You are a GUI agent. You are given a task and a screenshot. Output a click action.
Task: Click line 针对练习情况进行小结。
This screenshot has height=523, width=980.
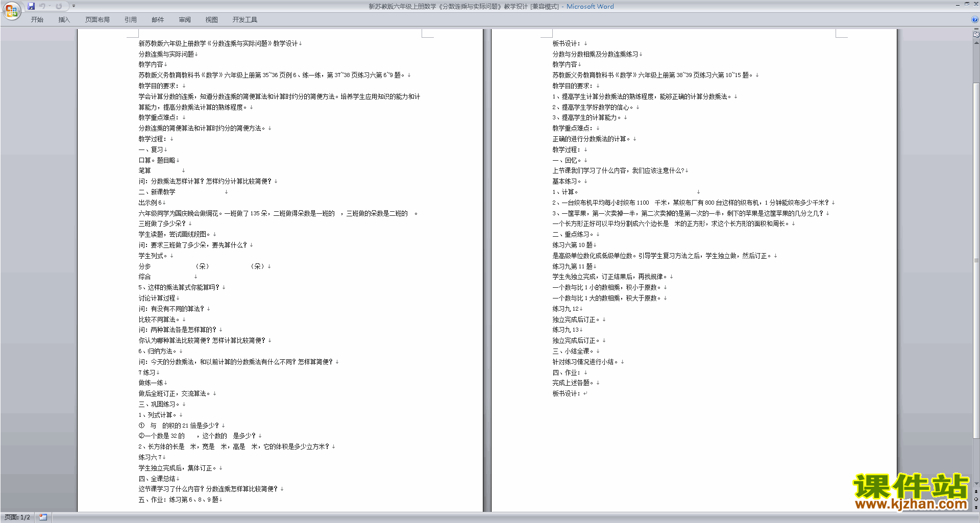click(585, 362)
